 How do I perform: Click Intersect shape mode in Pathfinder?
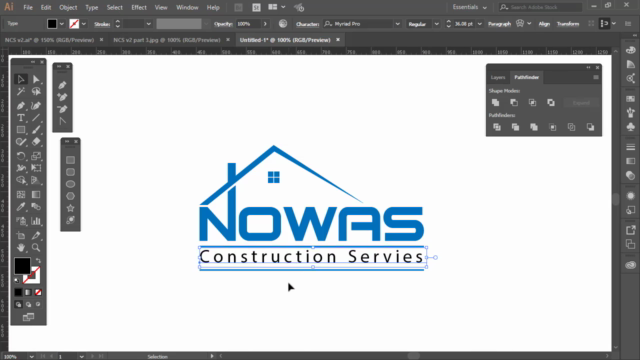point(532,102)
